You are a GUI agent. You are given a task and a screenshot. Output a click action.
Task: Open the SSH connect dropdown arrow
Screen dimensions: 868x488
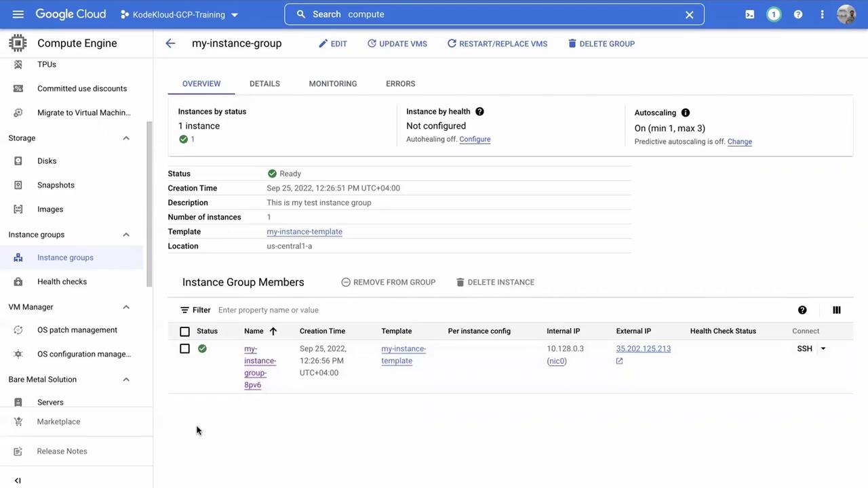[x=823, y=348]
